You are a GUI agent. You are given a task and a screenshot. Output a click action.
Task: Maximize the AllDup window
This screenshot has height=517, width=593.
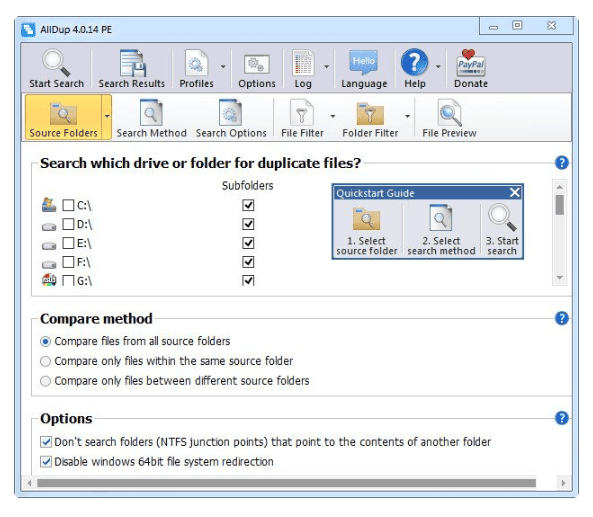517,25
